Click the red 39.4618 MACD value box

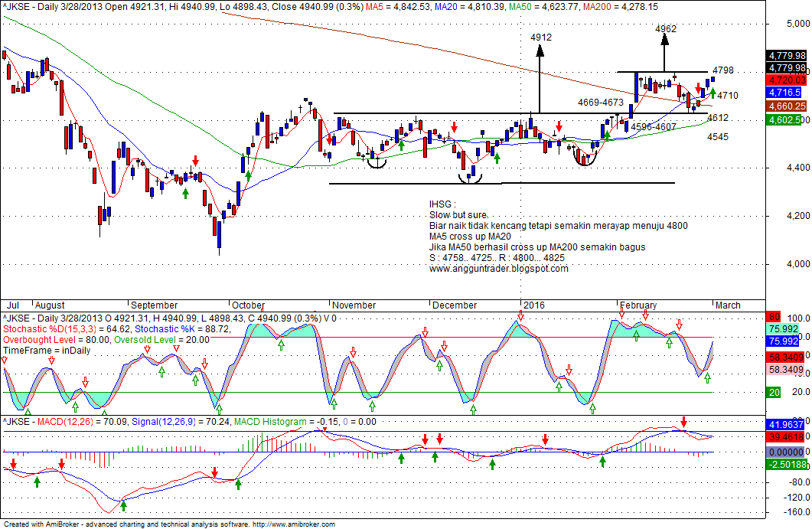click(x=786, y=437)
